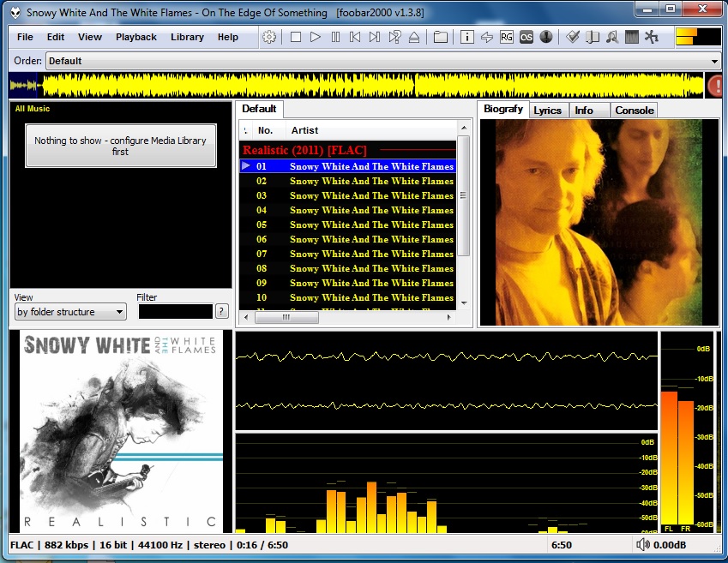Image resolution: width=728 pixels, height=563 pixels.
Task: Open the Library menu
Action: (187, 37)
